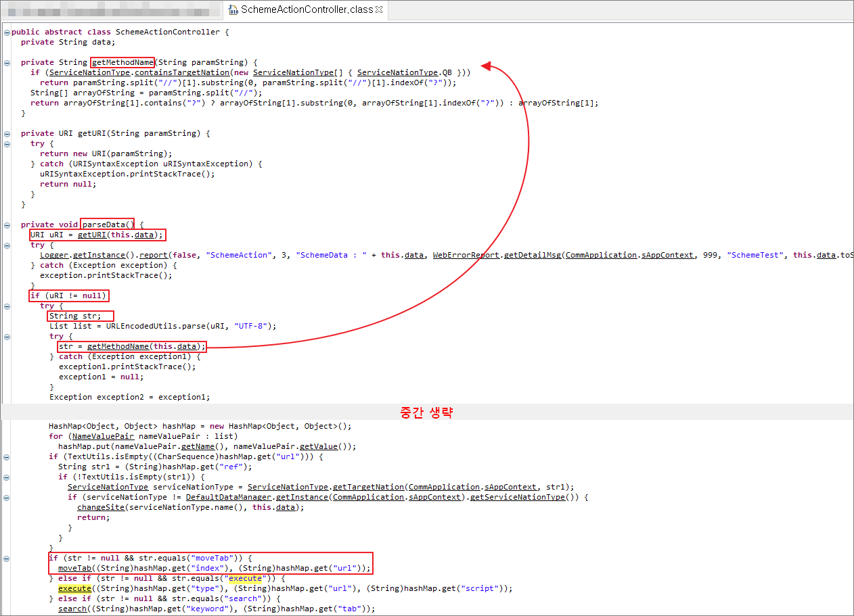854x616 pixels.
Task: Click 'String[] arrayOfString = paramString.split' line
Action: coord(146,93)
